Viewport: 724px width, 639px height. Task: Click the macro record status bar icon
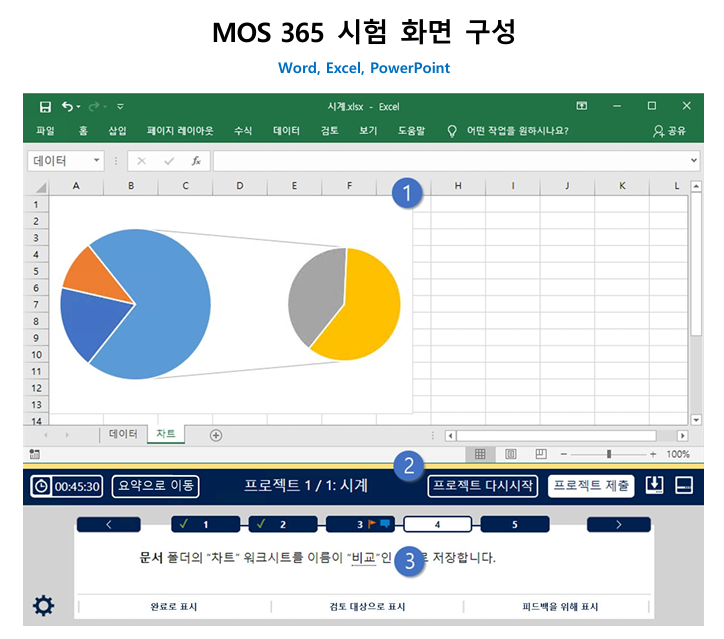(x=35, y=454)
